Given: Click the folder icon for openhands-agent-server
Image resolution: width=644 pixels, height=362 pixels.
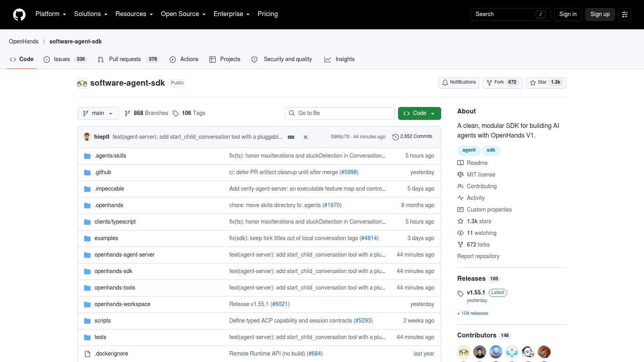Looking at the screenshot, I should tap(87, 255).
